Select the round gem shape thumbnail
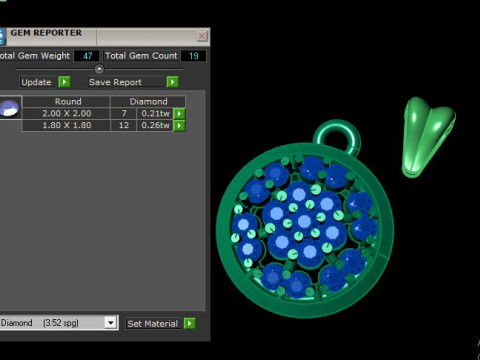 [x=10, y=108]
